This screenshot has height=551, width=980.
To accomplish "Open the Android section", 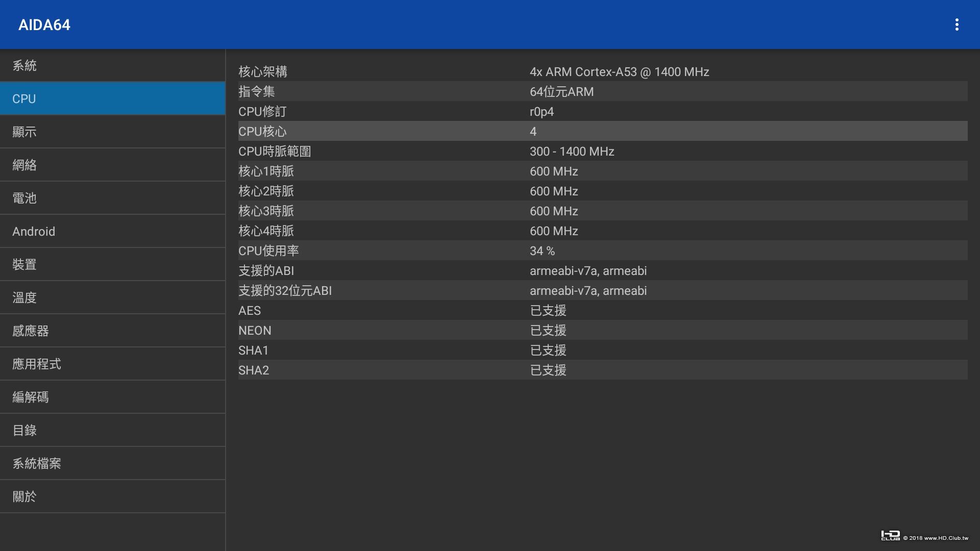I will [x=112, y=231].
